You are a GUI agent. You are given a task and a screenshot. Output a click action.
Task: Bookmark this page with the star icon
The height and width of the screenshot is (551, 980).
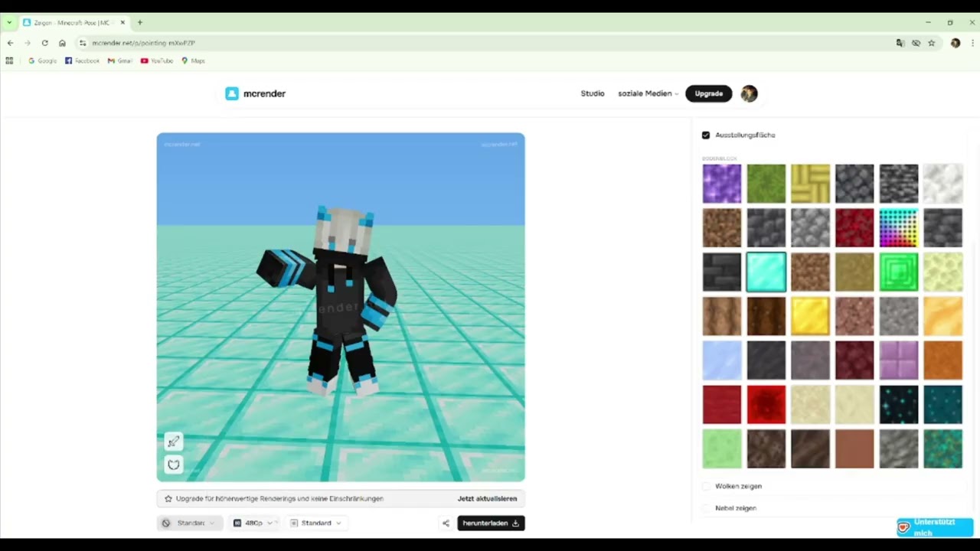932,43
